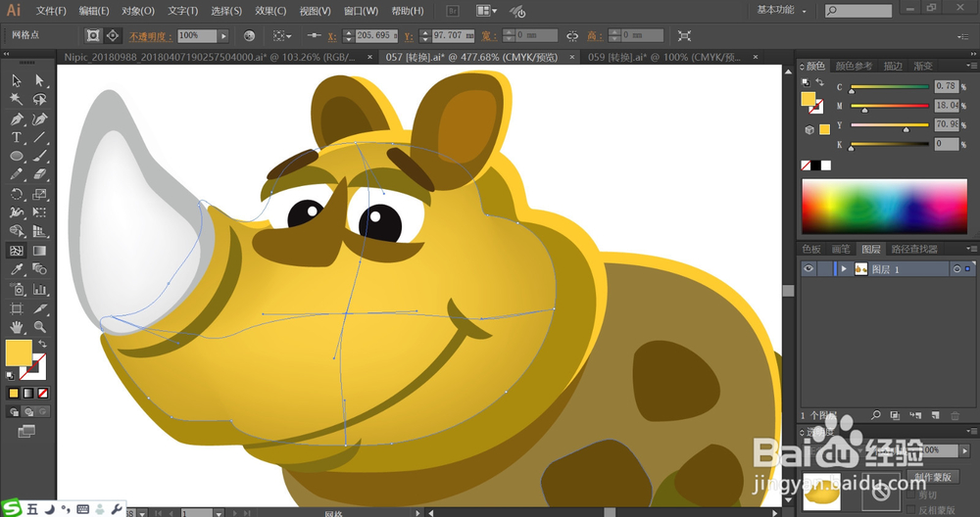Select the Mesh tool
980x517 pixels.
17,251
